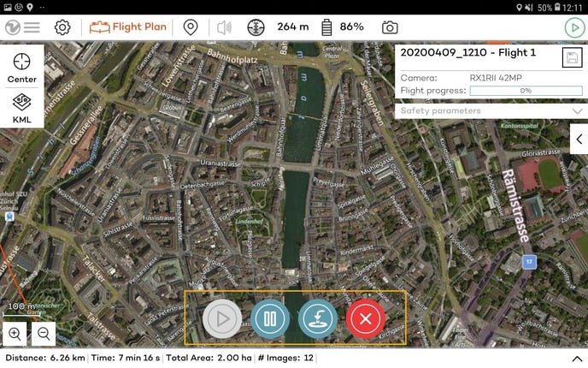Click the location pin icon

click(x=191, y=27)
